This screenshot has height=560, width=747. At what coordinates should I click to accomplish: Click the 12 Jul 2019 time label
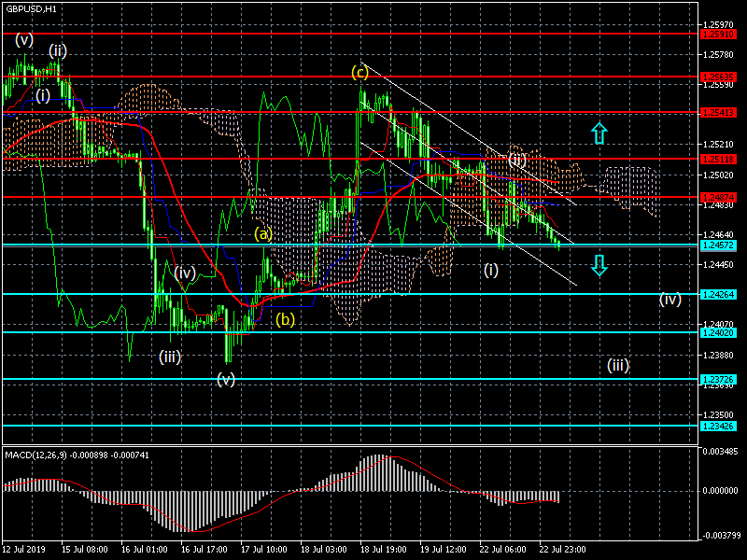(x=24, y=550)
